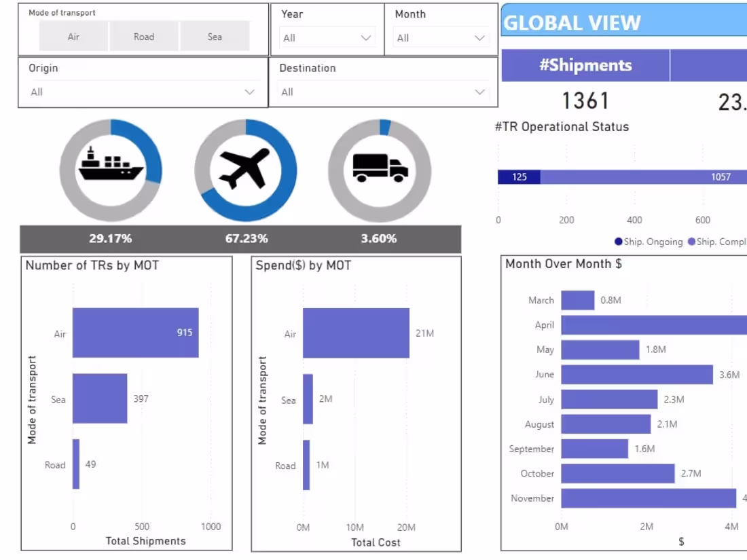Toggle the Air transport filter
The image size is (747, 560).
(x=73, y=37)
